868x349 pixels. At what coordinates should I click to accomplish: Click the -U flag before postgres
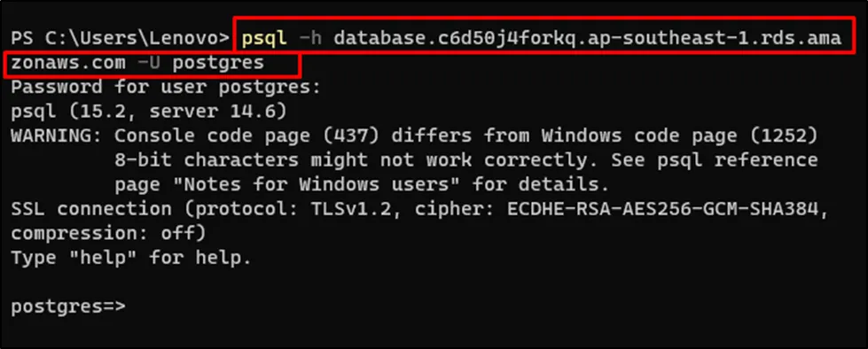pyautogui.click(x=149, y=63)
